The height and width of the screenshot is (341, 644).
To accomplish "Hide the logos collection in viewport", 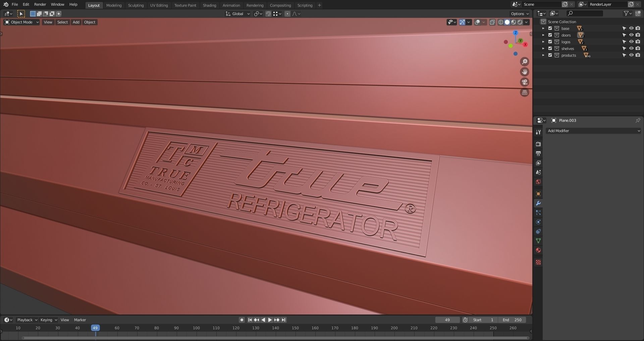I will point(631,42).
